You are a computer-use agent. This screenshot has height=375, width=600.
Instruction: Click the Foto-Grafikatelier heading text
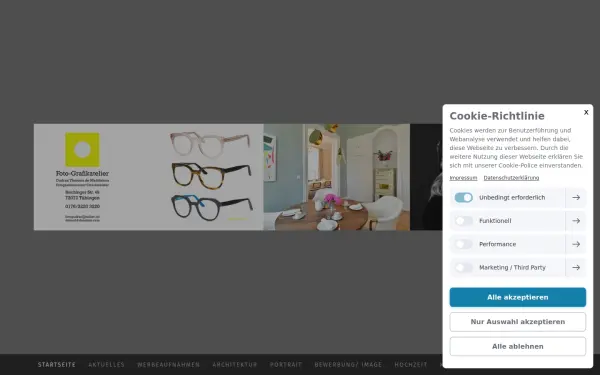pos(82,173)
